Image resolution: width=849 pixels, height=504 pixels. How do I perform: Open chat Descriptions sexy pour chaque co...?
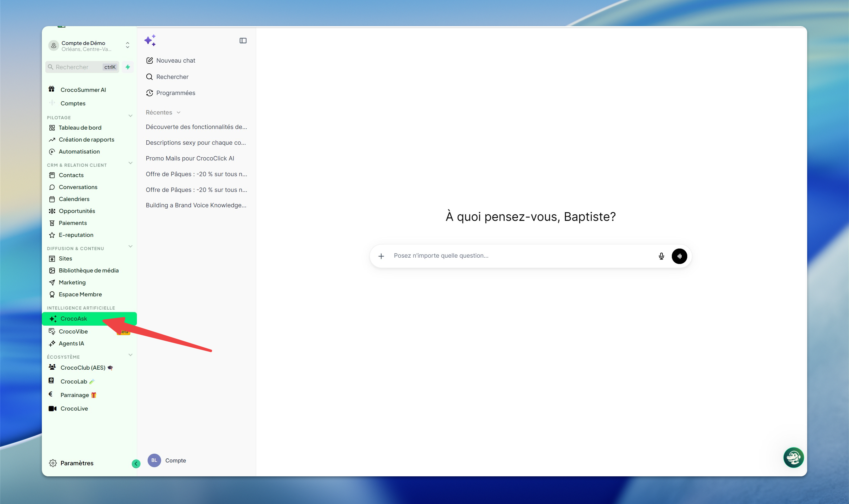(196, 143)
